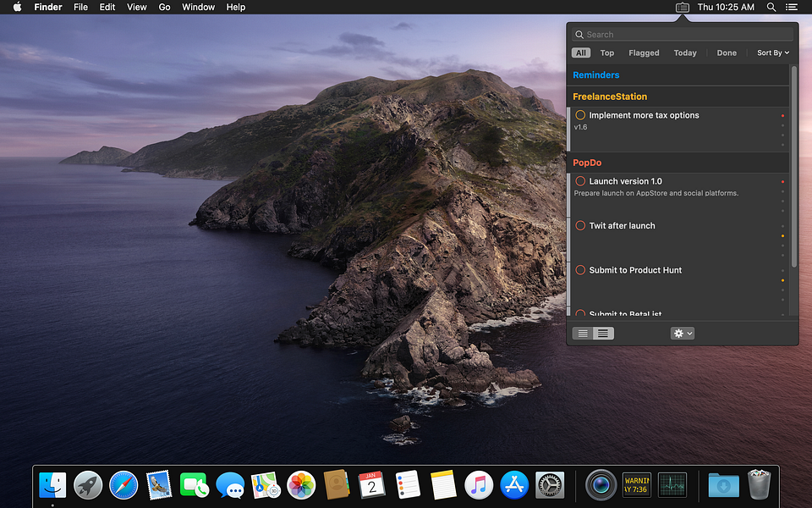Viewport: 812px width, 508px height.
Task: Open the View menu
Action: tap(137, 7)
